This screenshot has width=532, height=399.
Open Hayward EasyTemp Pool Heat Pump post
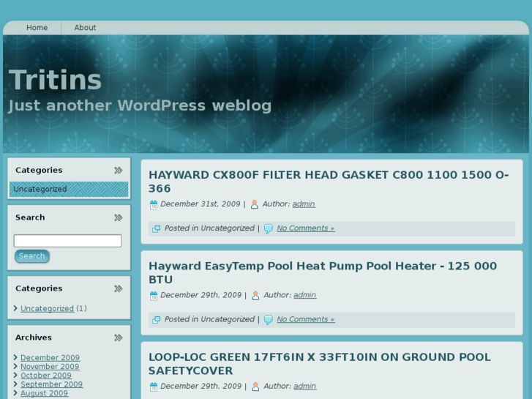coord(323,272)
